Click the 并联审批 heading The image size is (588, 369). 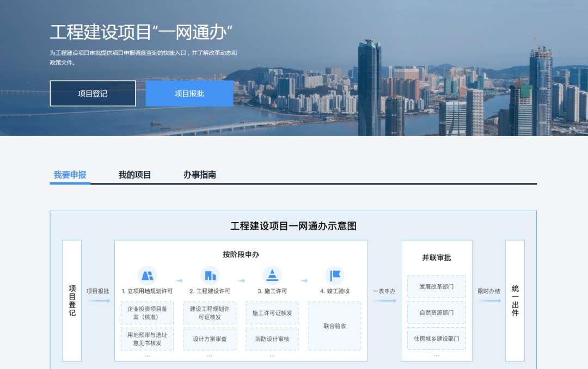click(437, 257)
